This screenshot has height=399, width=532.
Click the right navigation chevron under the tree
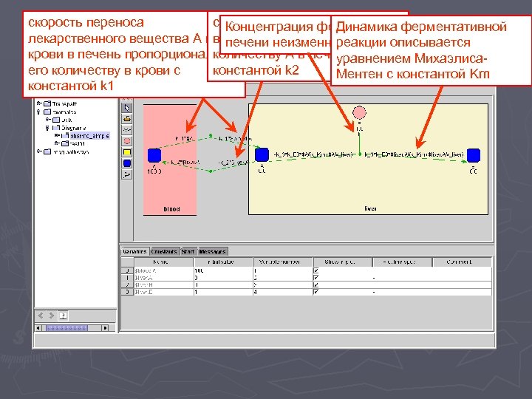click(52, 316)
